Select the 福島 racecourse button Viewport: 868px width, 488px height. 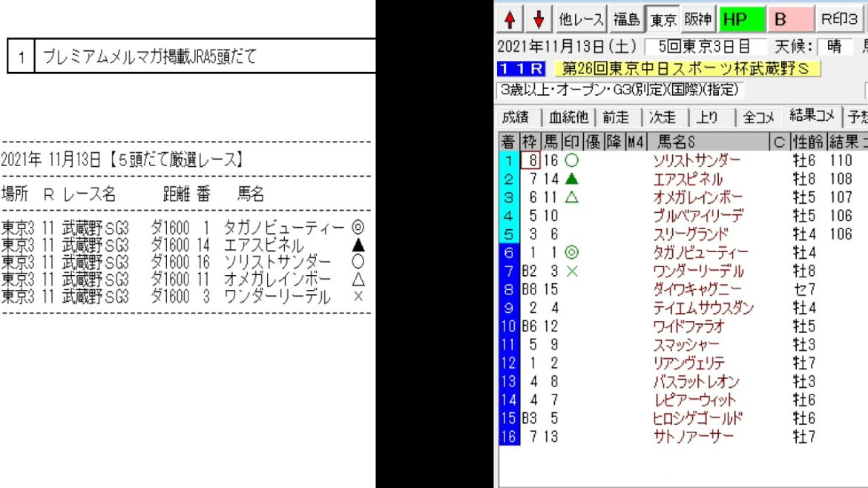pos(626,20)
